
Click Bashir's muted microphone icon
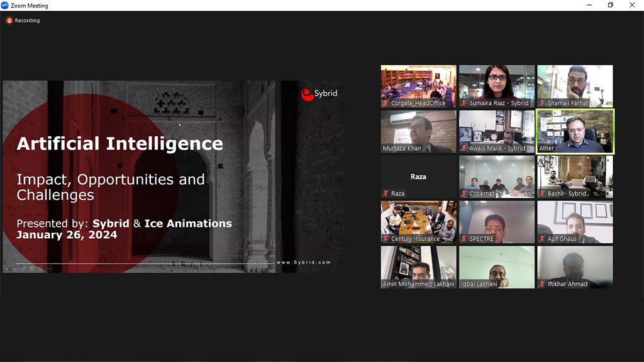(x=542, y=194)
